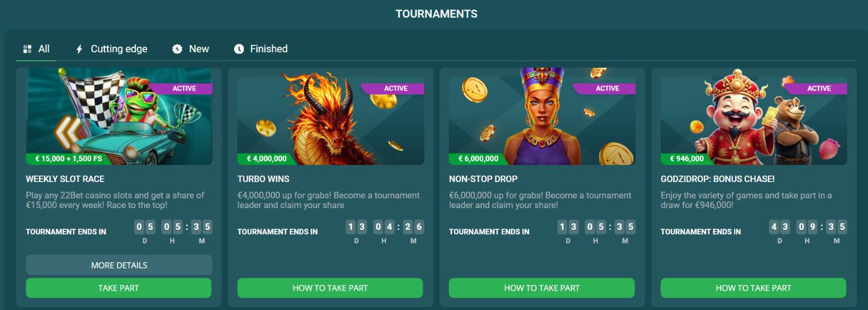
Task: Click the lightning bolt Cutting edge icon
Action: (x=80, y=49)
